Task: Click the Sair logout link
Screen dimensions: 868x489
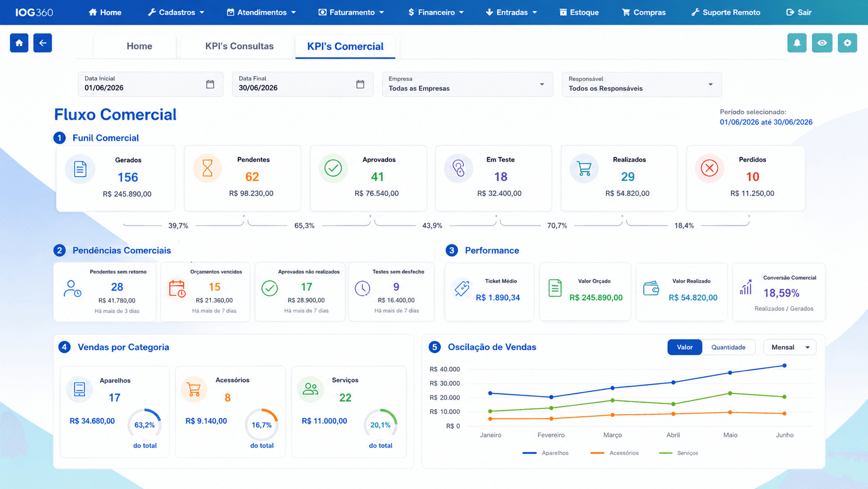Action: click(x=799, y=12)
